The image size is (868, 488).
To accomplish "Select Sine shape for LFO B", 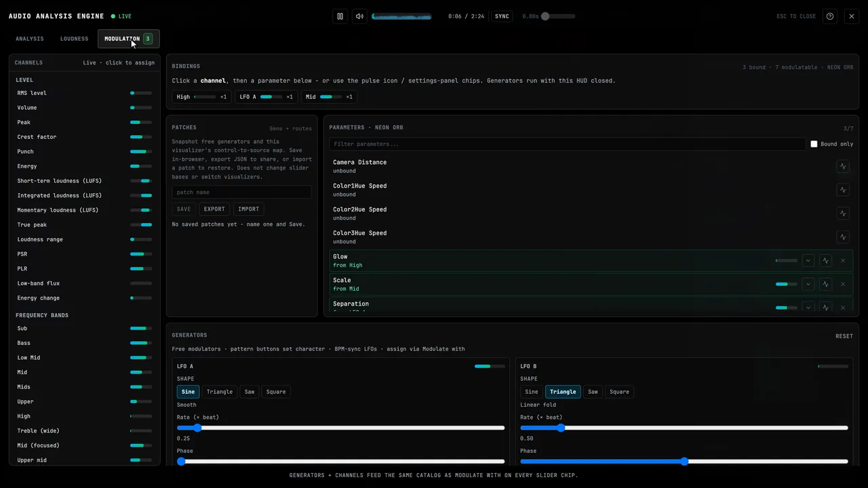I will [x=532, y=392].
